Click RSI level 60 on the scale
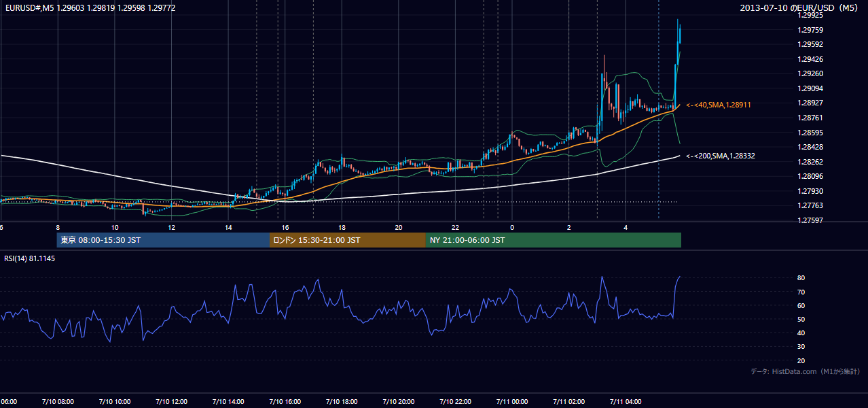Viewport: 868px width, 408px height. (801, 305)
